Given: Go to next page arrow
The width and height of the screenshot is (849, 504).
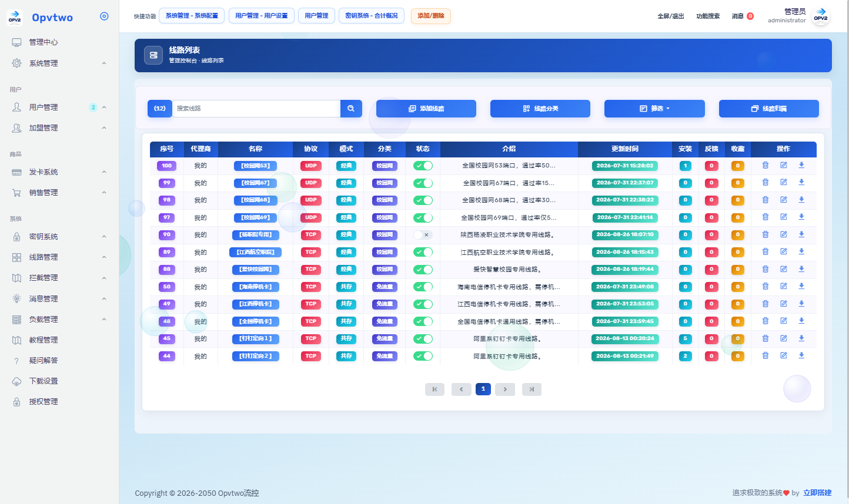Looking at the screenshot, I should coord(505,389).
